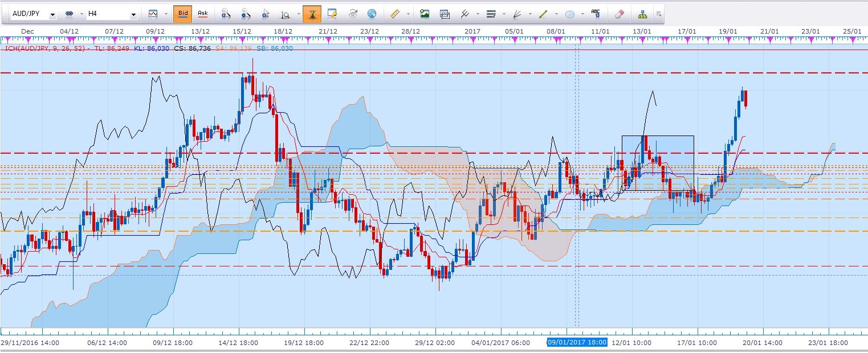Screen dimensions: 868x353
Task: Select the cursor zoom pointer tool
Action: (266, 13)
